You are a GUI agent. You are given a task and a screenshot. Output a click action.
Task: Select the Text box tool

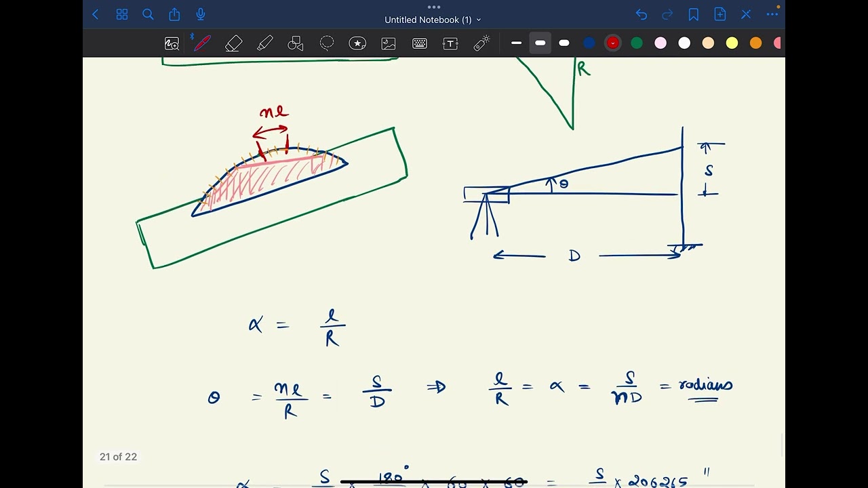pyautogui.click(x=450, y=43)
